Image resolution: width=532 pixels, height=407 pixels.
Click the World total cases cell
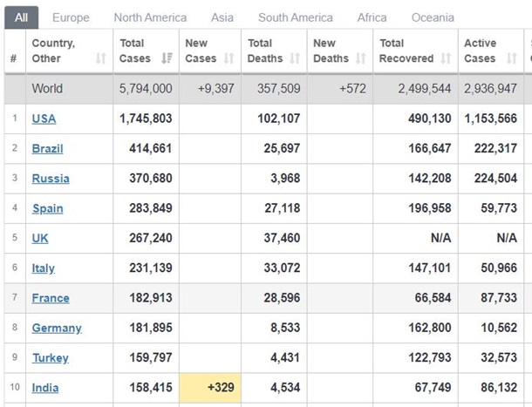coord(146,88)
